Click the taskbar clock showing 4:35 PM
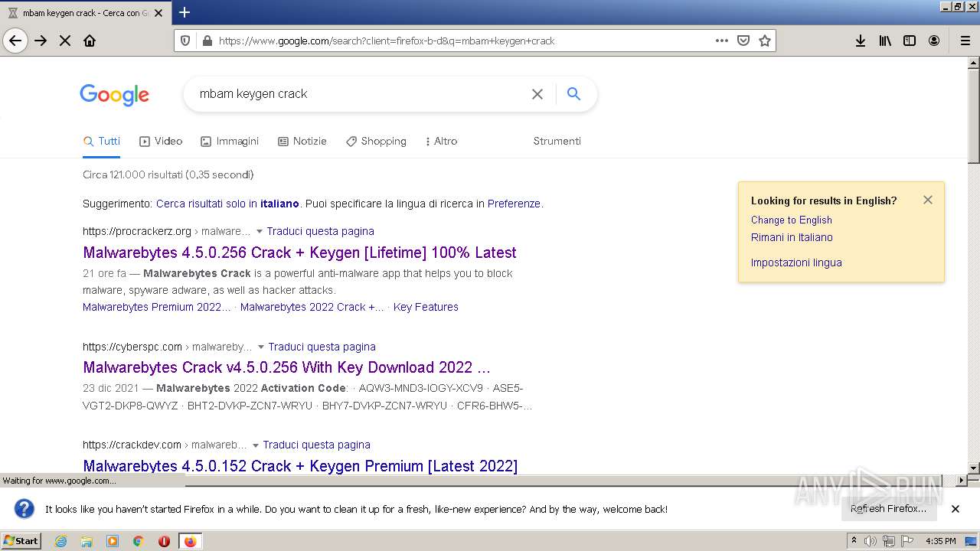Screen dimensions: 980x551 pyautogui.click(x=940, y=541)
